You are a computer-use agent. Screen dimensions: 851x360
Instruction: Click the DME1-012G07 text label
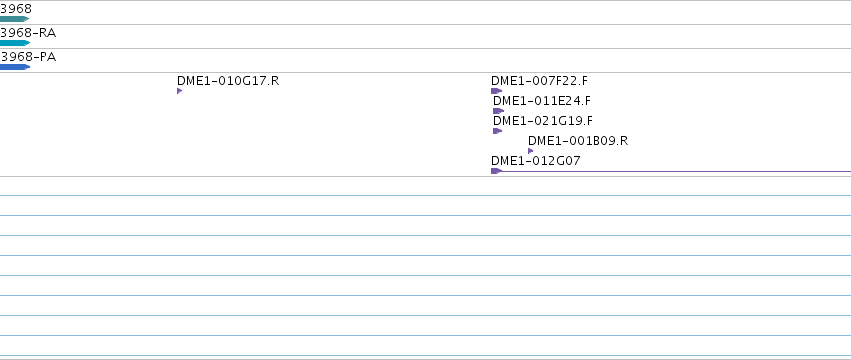coord(536,161)
